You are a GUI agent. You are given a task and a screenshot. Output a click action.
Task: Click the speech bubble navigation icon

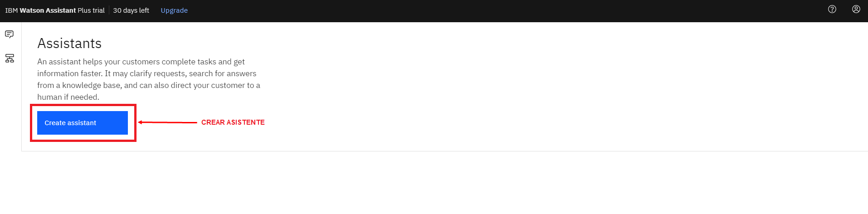[x=9, y=34]
